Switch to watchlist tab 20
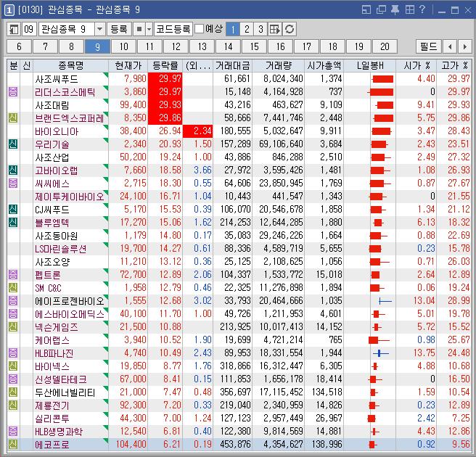476x457 pixels. (x=385, y=46)
